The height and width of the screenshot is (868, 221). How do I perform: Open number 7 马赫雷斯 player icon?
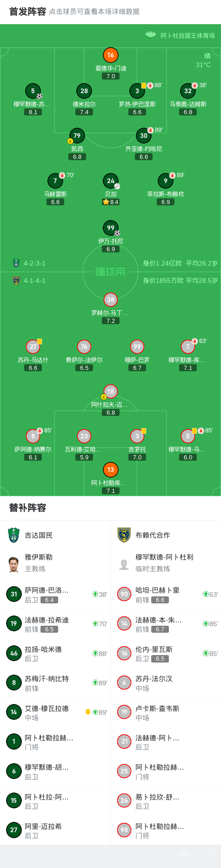click(55, 181)
